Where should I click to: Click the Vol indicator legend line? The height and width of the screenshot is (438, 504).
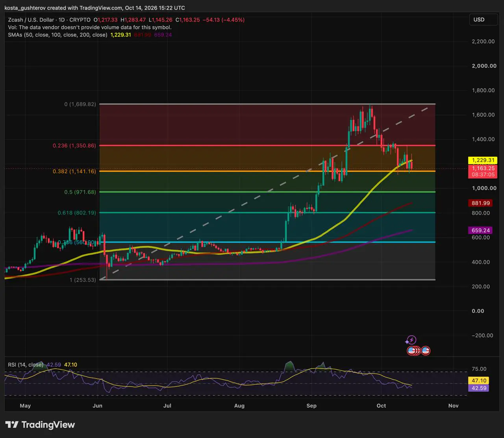pos(90,27)
